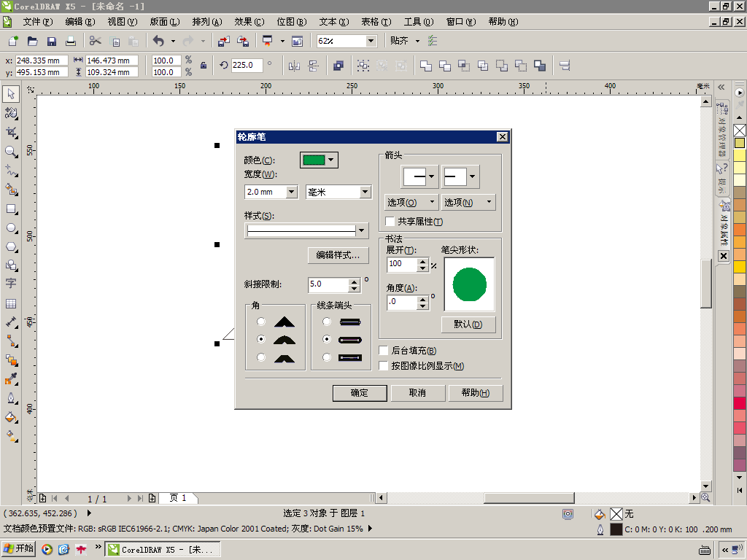Viewport: 747px width, 560px height.
Task: Click the 确定 button
Action: 359,393
